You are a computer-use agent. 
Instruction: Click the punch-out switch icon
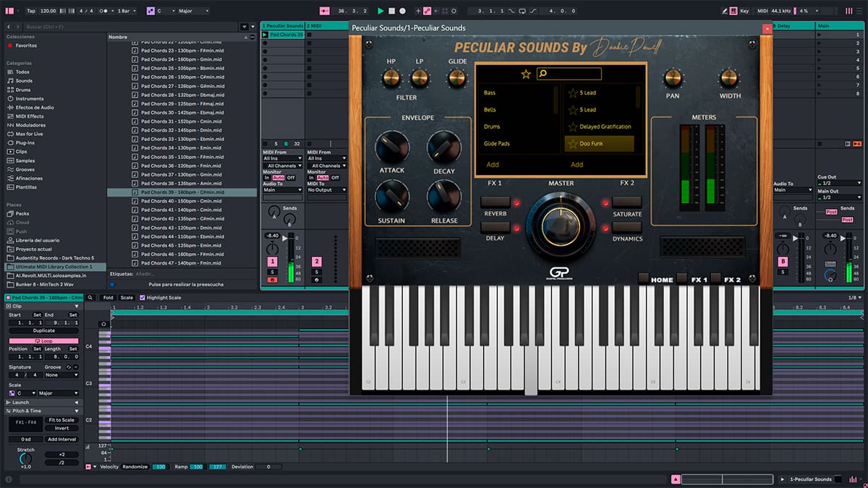(533, 11)
